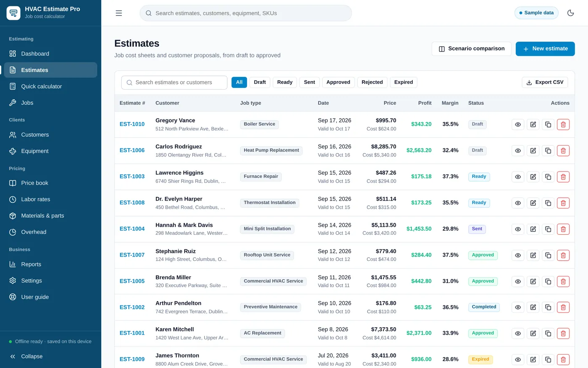The width and height of the screenshot is (588, 368).
Task: Filter estimates by Rejected status
Action: 372,82
